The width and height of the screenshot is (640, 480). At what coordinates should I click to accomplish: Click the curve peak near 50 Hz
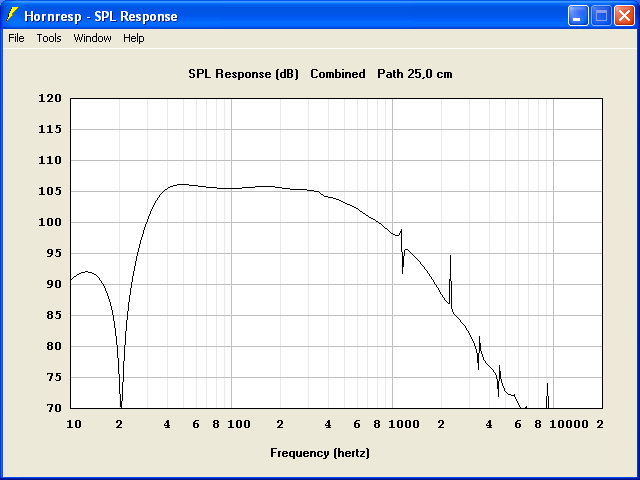tap(182, 184)
